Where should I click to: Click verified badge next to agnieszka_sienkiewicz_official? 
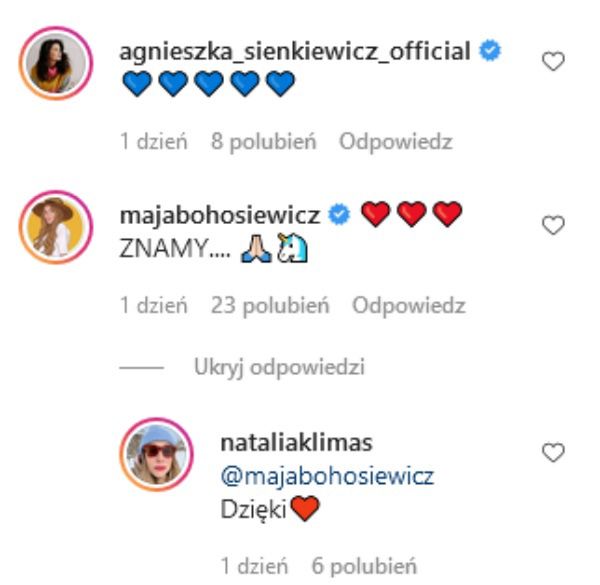(x=489, y=52)
